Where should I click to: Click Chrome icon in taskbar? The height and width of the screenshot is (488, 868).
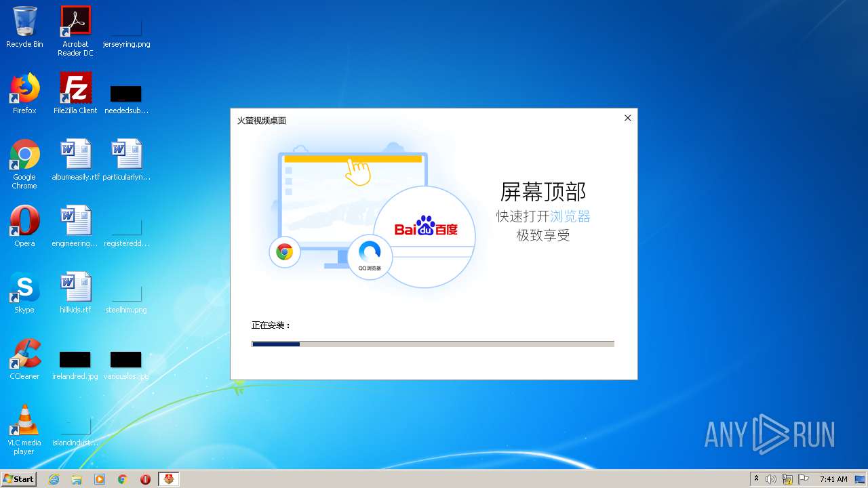[123, 479]
